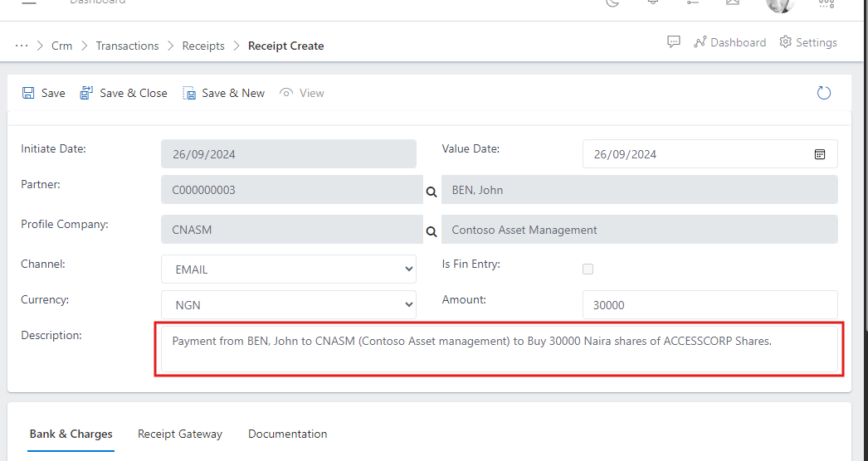Screen dimensions: 868x461
Task: Open the comments chat icon
Action: [x=674, y=42]
